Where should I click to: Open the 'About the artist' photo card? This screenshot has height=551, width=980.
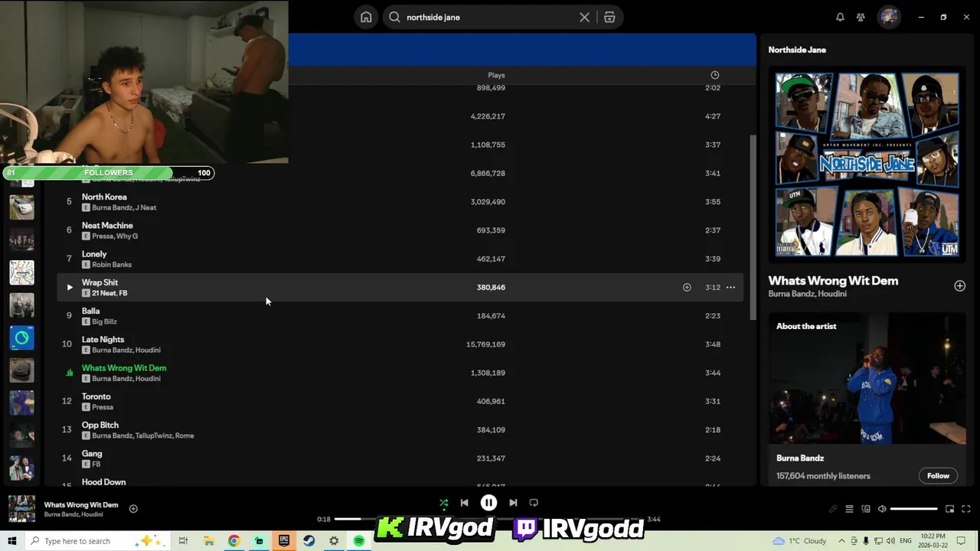tap(867, 379)
